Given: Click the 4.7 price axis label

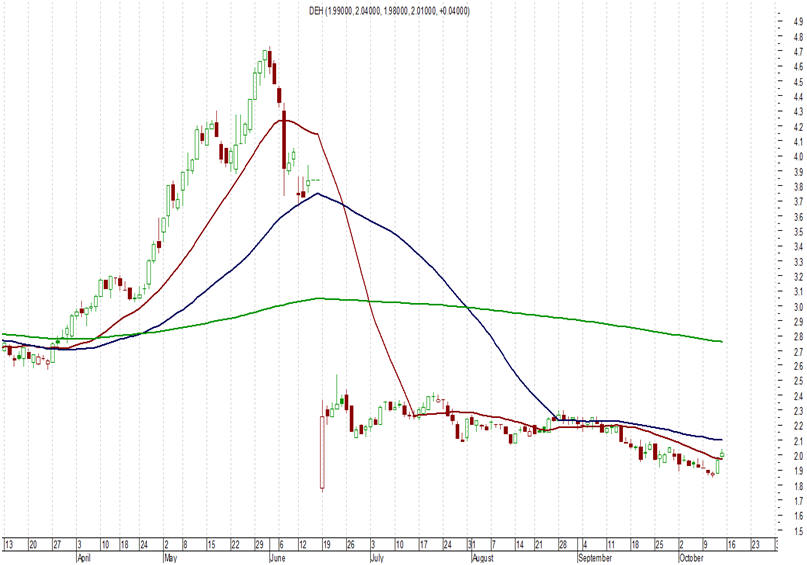Looking at the screenshot, I should pos(798,52).
